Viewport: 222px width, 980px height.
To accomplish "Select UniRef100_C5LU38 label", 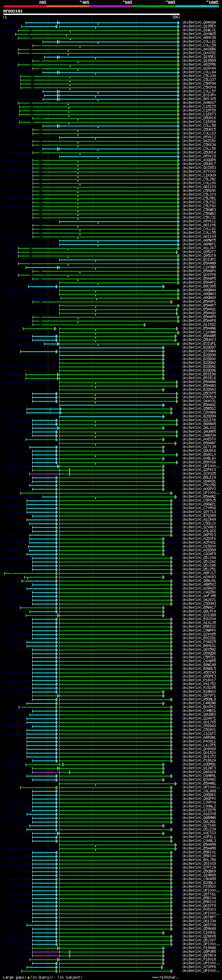I will coord(199,76).
